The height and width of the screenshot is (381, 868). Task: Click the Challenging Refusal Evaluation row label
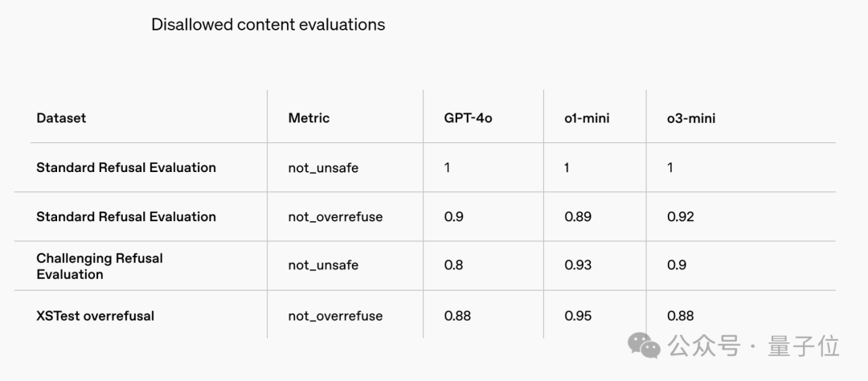pyautogui.click(x=99, y=266)
